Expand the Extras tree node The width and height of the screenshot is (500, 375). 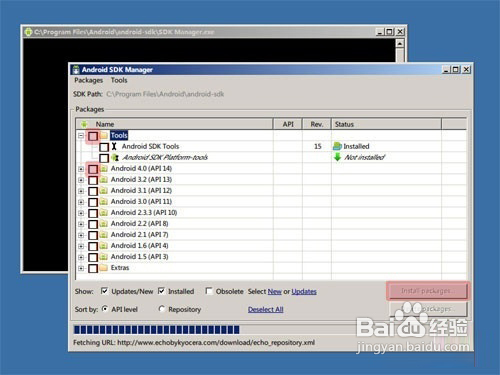81,268
